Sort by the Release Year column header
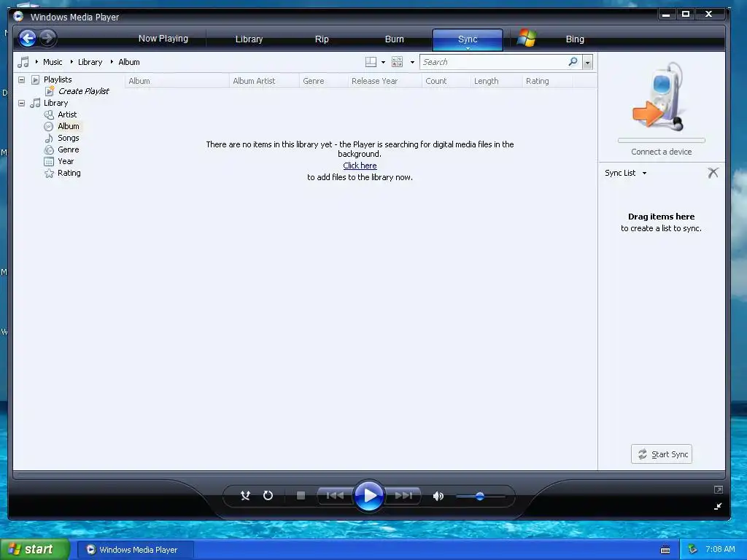This screenshot has height=560, width=747. 385,81
